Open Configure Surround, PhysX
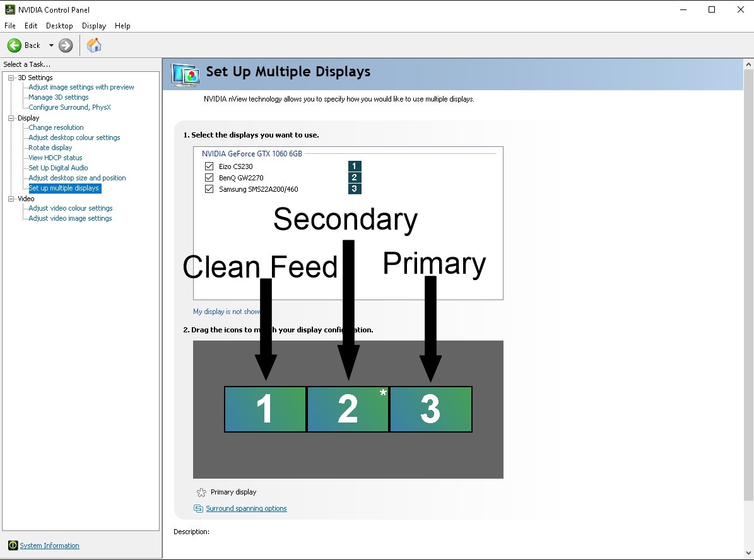 point(70,107)
